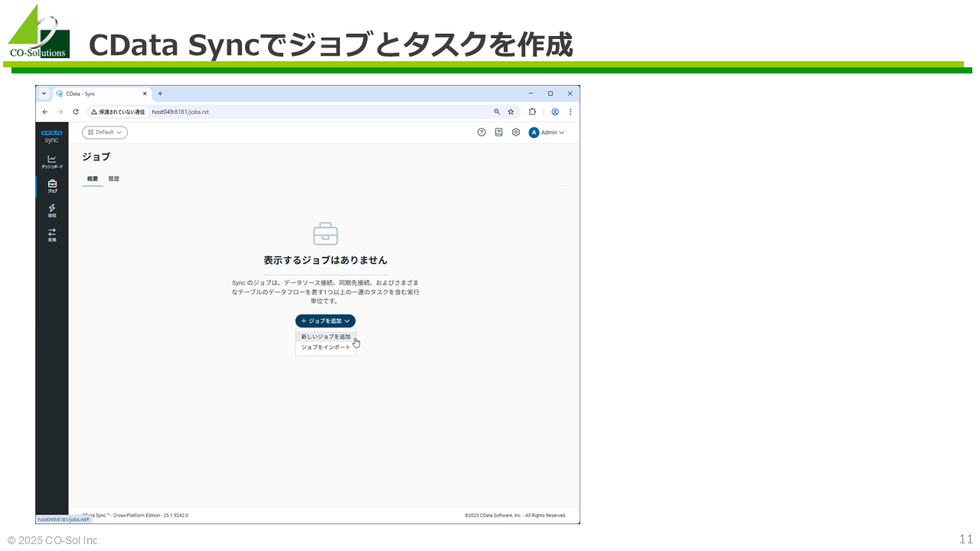This screenshot has width=980, height=551.
Task: Open the browser profile icon
Action: coord(555,112)
